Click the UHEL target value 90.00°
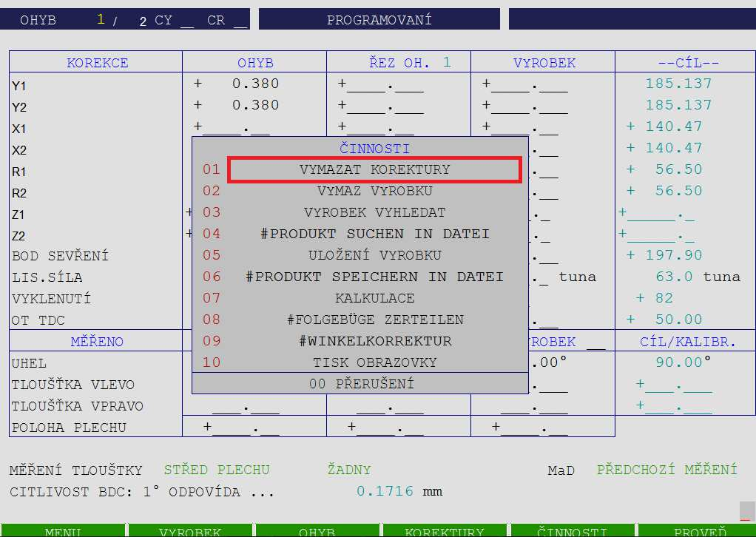 pyautogui.click(x=684, y=362)
